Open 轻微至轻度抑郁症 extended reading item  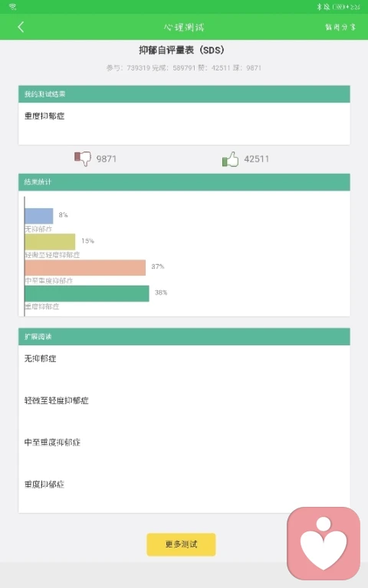tap(56, 400)
